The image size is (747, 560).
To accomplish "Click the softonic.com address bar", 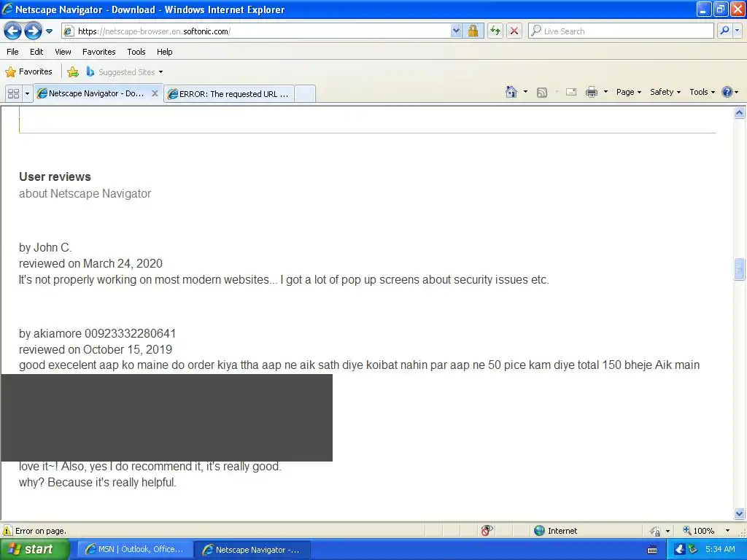I will [x=256, y=31].
